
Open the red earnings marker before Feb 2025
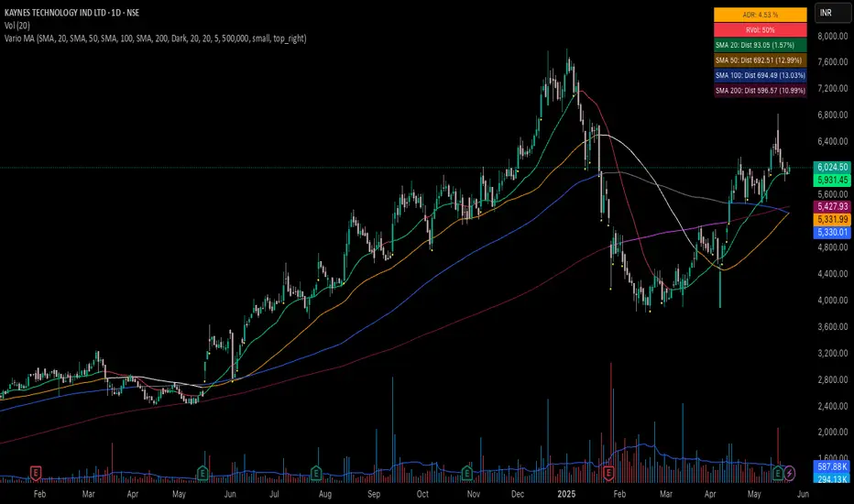pyautogui.click(x=608, y=473)
